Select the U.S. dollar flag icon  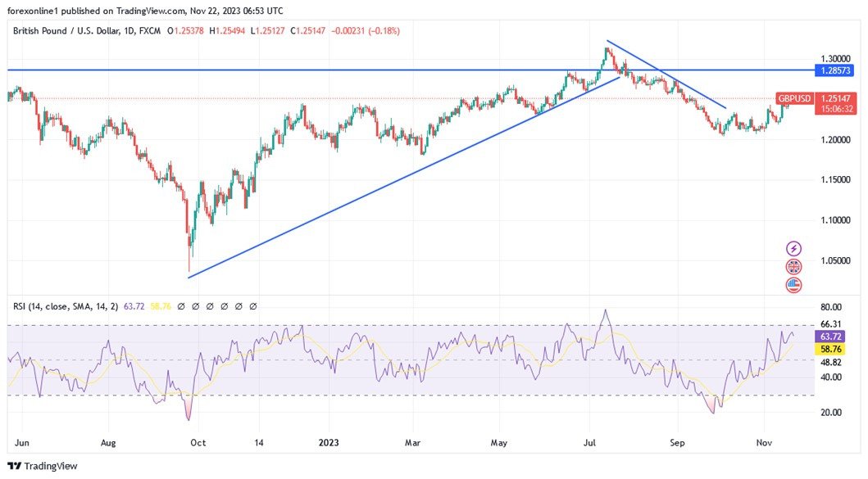coord(794,286)
